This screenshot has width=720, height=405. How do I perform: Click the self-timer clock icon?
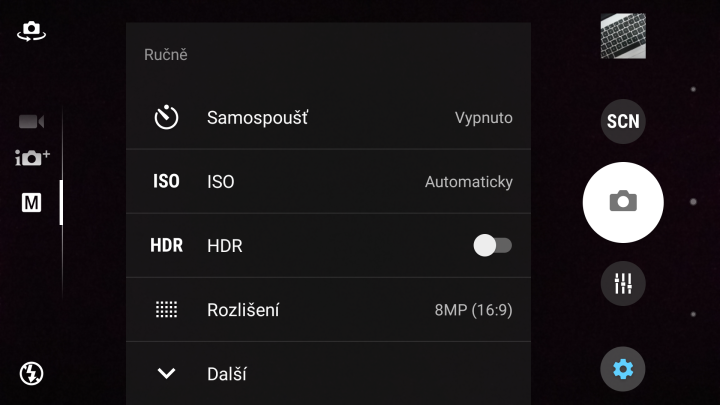166,118
